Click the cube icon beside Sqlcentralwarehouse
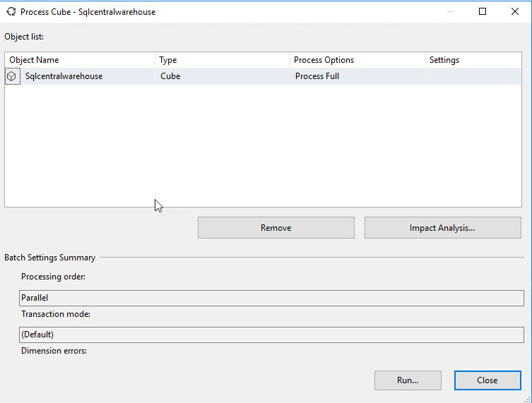The width and height of the screenshot is (532, 403). click(12, 76)
